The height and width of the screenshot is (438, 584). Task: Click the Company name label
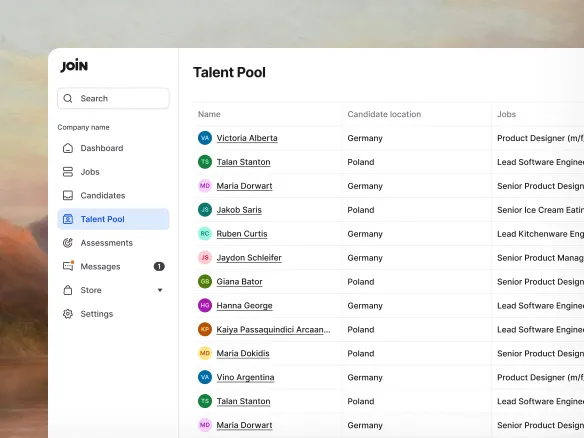pyautogui.click(x=83, y=127)
